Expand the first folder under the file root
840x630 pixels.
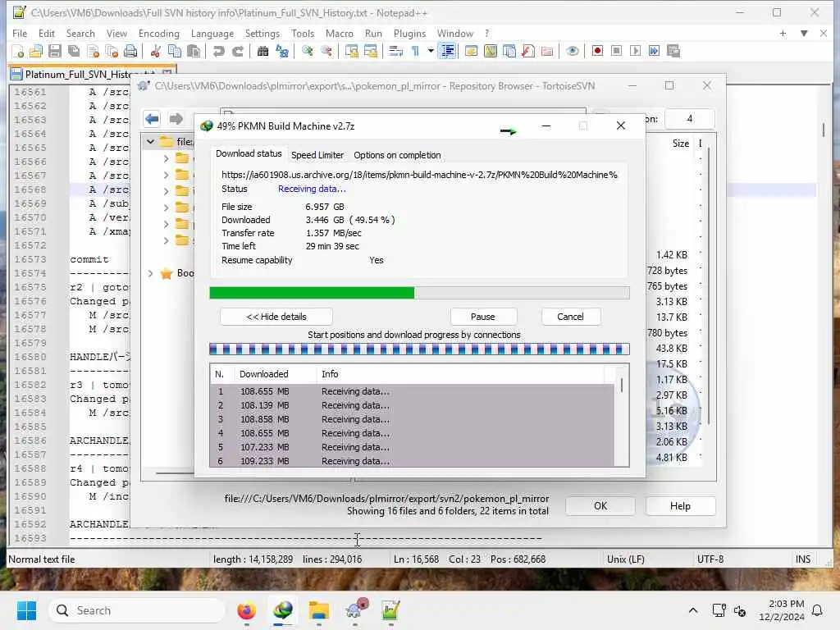coord(166,158)
